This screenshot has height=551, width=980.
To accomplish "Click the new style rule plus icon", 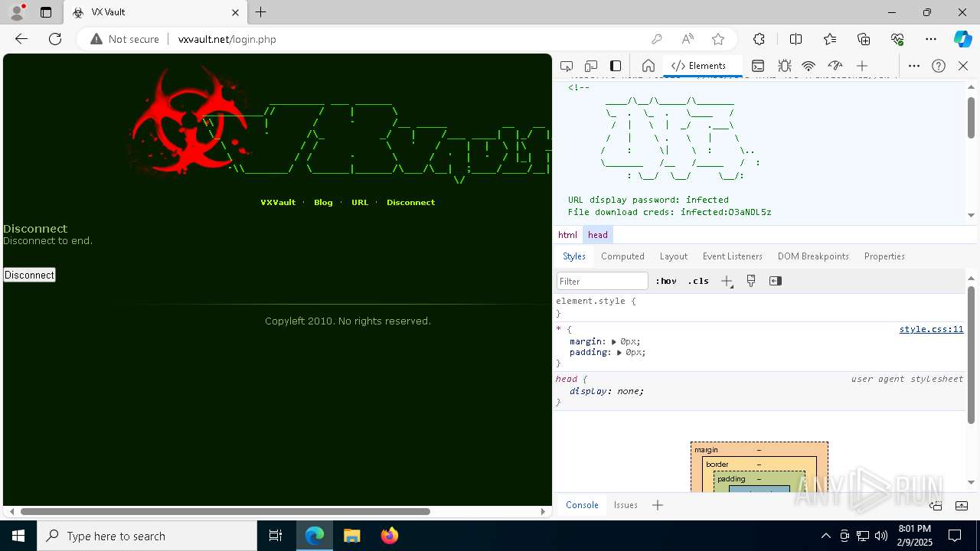I will coord(727,281).
